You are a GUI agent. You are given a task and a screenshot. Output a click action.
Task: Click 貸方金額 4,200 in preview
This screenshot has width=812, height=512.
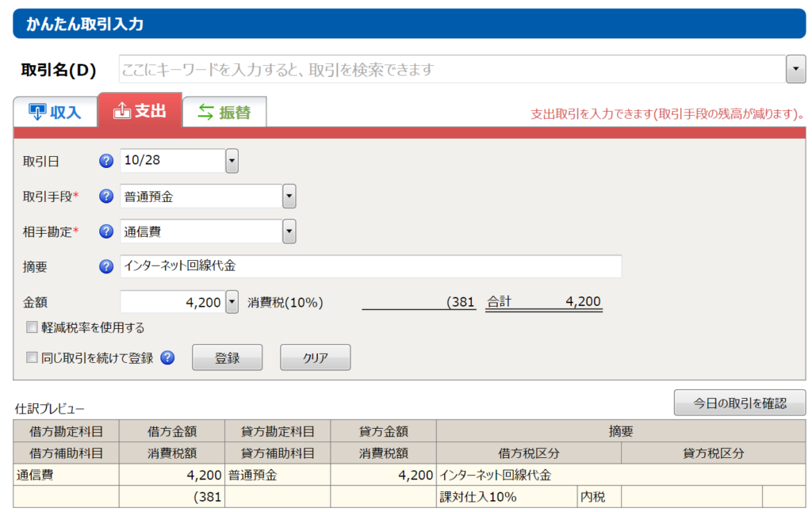[383, 475]
